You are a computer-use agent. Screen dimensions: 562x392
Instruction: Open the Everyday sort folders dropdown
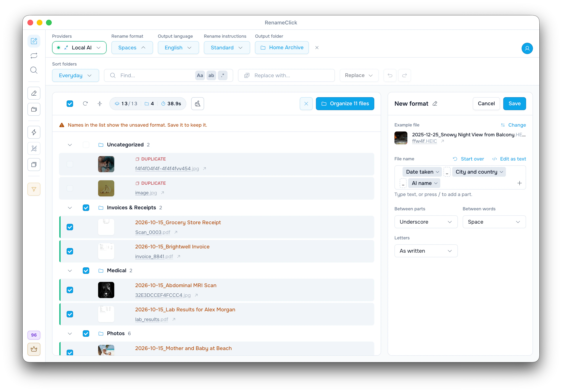pyautogui.click(x=75, y=75)
